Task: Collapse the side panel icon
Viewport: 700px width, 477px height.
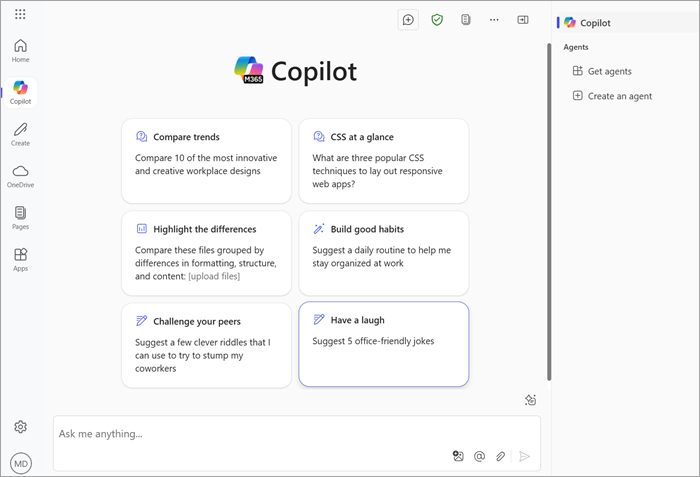Action: click(x=523, y=20)
